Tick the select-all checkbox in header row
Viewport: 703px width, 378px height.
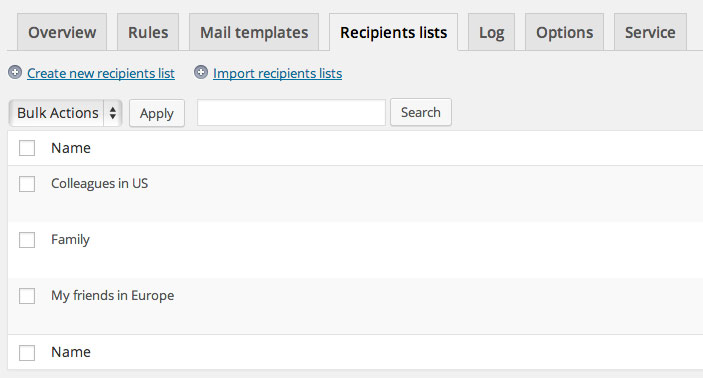[x=27, y=148]
